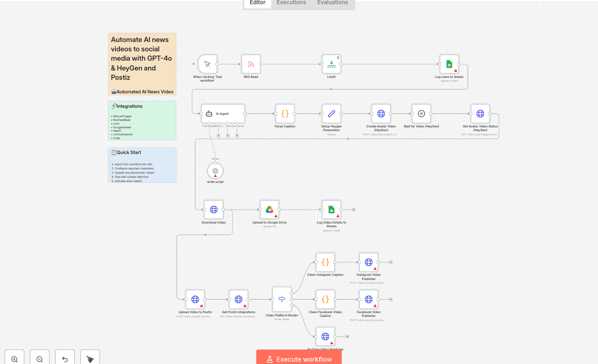Viewport: 598px width, 364px height.
Task: Open the Parse Caption code node
Action: [285, 114]
